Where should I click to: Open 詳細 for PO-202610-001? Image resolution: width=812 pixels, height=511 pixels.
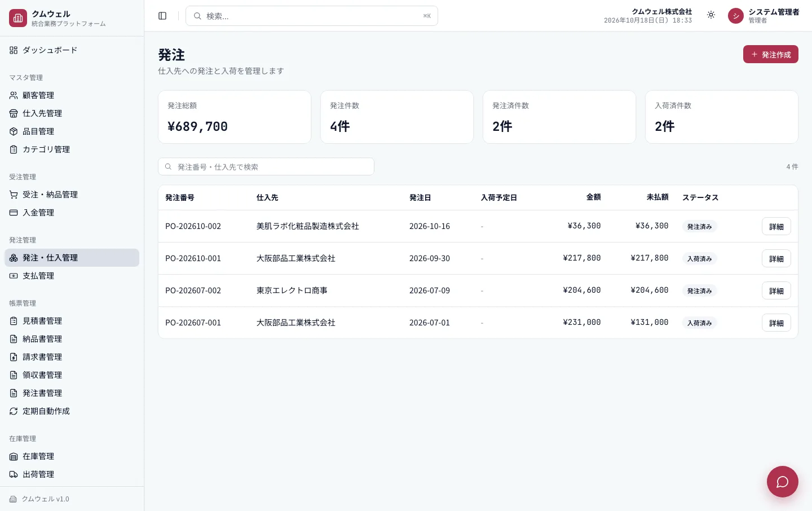pos(776,258)
